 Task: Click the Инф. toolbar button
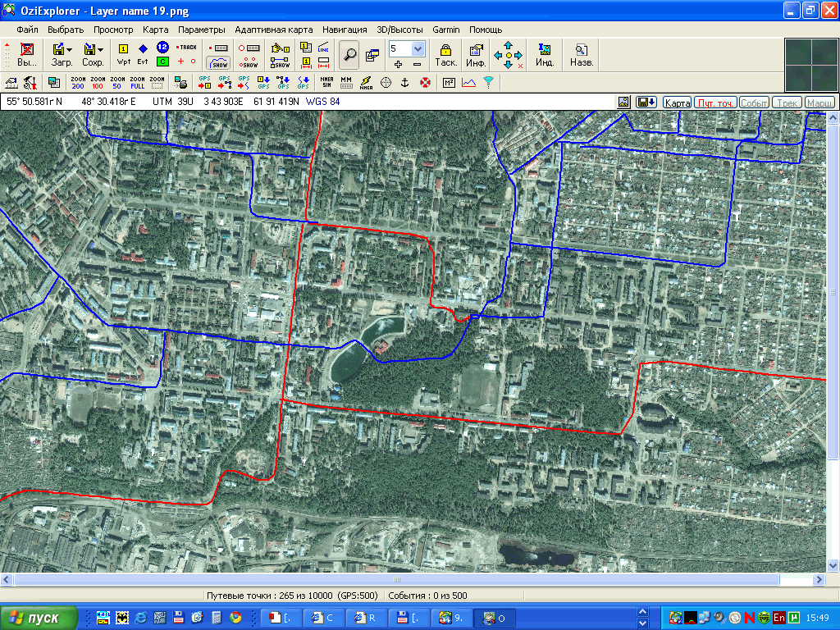click(x=476, y=54)
